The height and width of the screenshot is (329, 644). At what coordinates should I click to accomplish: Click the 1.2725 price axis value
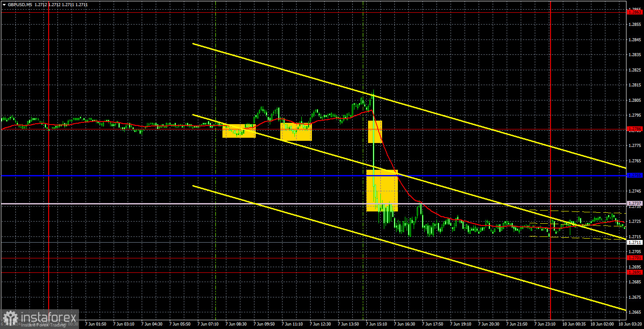pyautogui.click(x=635, y=222)
